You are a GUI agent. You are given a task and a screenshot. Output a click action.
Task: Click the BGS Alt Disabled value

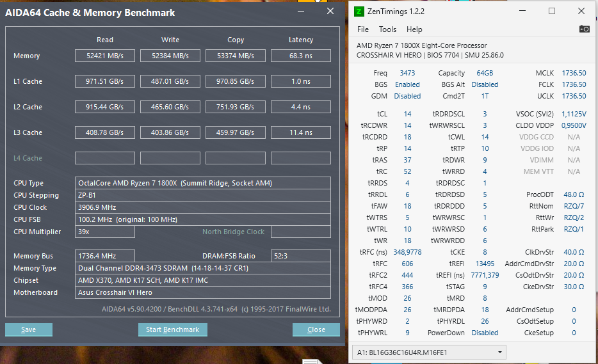tap(485, 84)
